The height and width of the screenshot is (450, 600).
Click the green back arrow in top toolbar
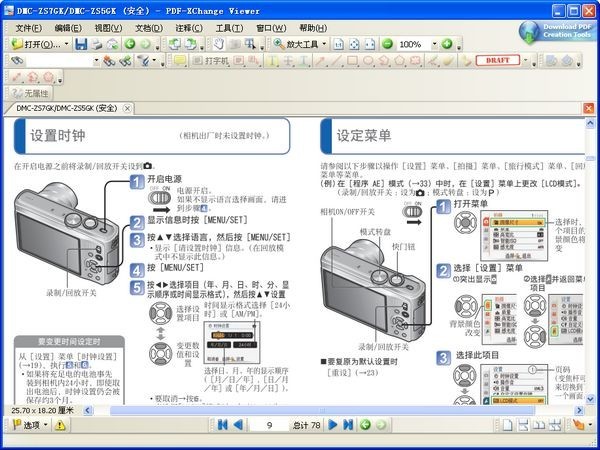tap(130, 44)
